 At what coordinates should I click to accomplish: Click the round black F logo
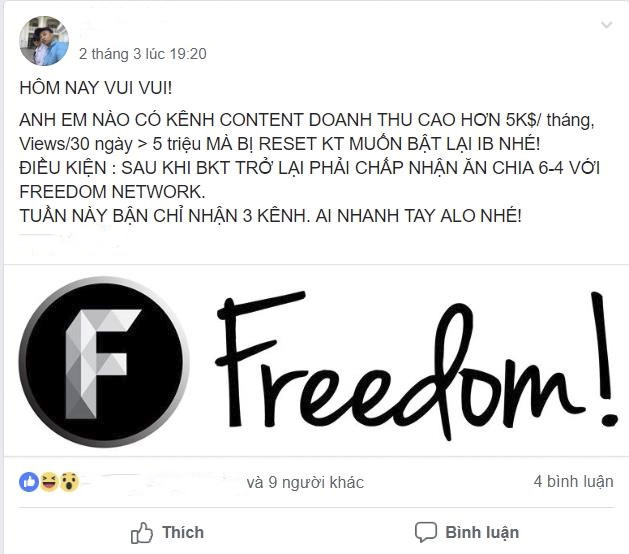coord(103,362)
